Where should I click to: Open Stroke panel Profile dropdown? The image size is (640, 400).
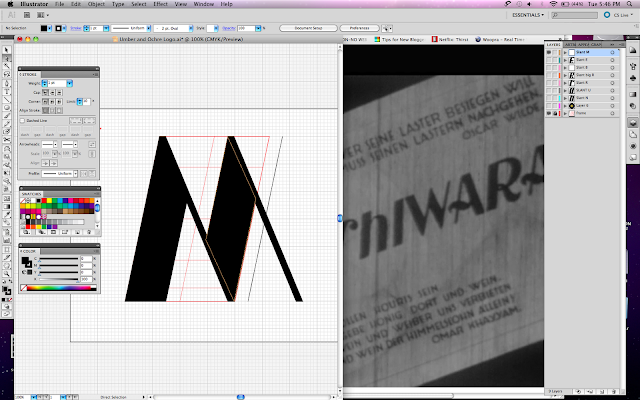pos(76,173)
